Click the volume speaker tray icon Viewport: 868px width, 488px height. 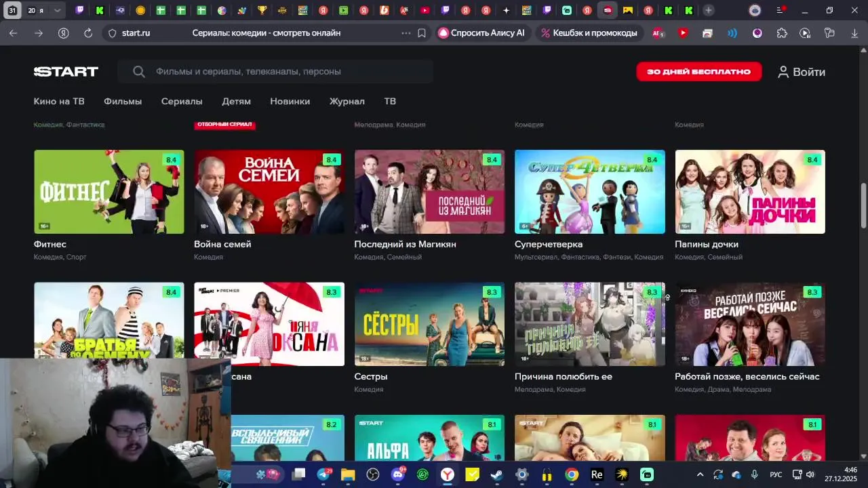tap(810, 474)
